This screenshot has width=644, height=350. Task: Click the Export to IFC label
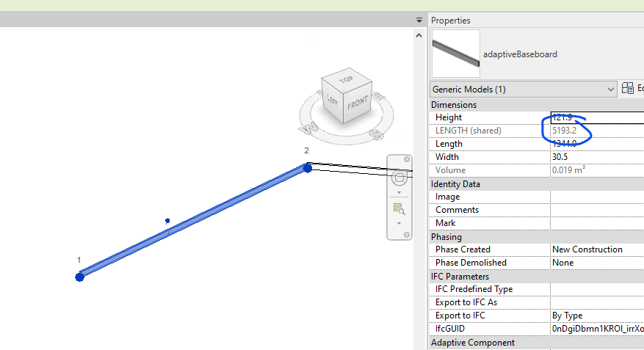coord(460,315)
